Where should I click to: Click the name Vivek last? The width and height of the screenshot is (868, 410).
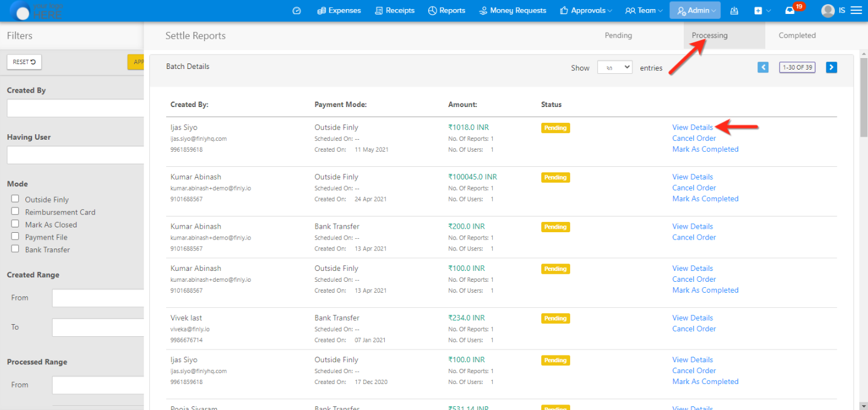[186, 318]
